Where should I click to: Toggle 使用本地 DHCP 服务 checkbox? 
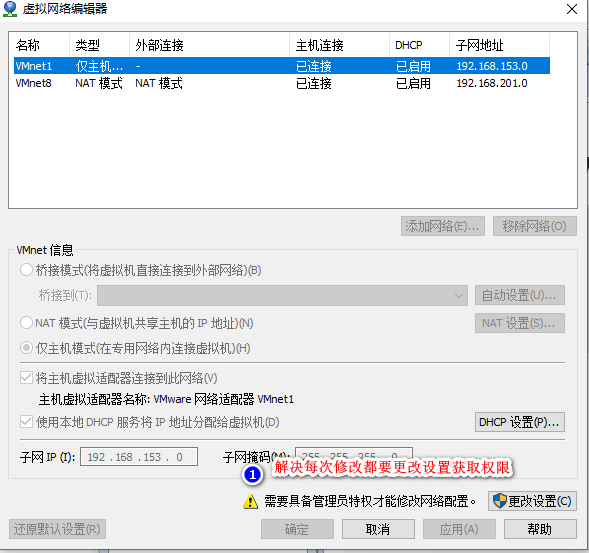(x=26, y=422)
